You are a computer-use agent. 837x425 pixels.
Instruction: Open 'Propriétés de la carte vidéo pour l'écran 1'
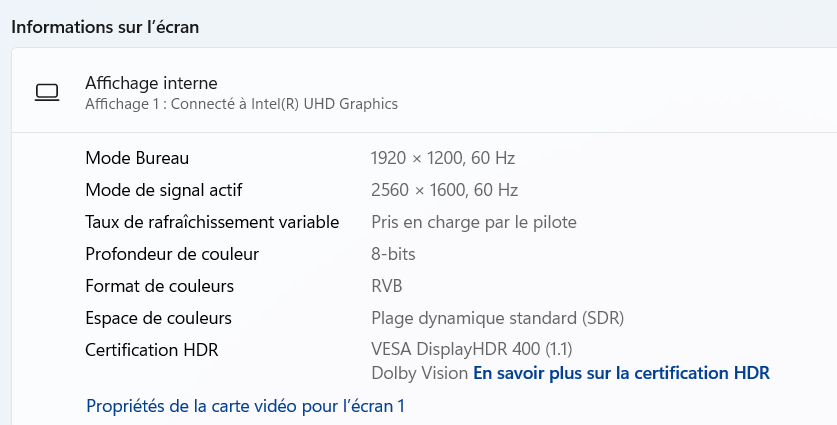click(x=245, y=406)
